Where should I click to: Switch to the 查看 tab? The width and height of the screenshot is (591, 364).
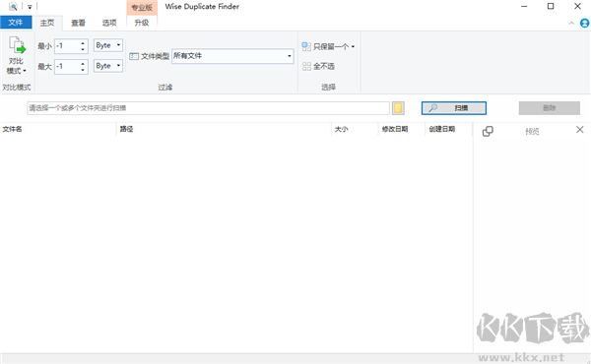tap(78, 23)
